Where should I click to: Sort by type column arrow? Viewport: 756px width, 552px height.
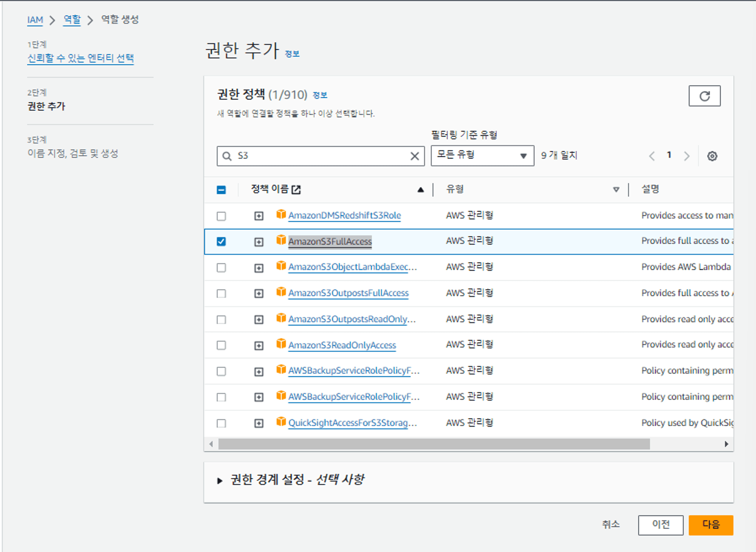pyautogui.click(x=616, y=189)
